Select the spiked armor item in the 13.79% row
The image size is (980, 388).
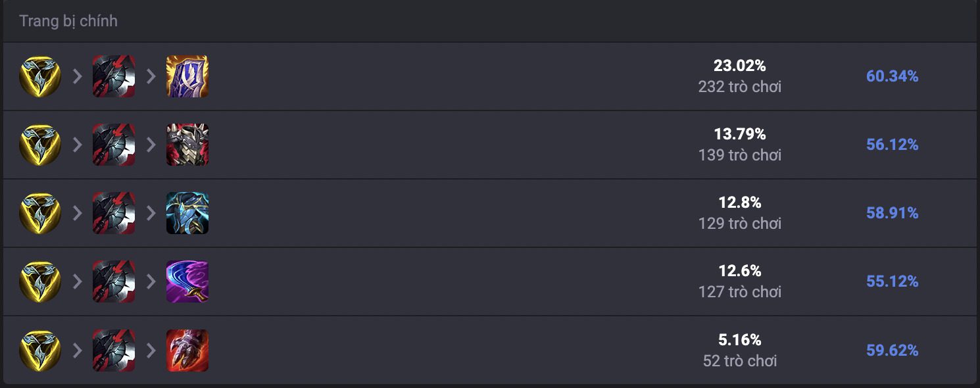(187, 145)
